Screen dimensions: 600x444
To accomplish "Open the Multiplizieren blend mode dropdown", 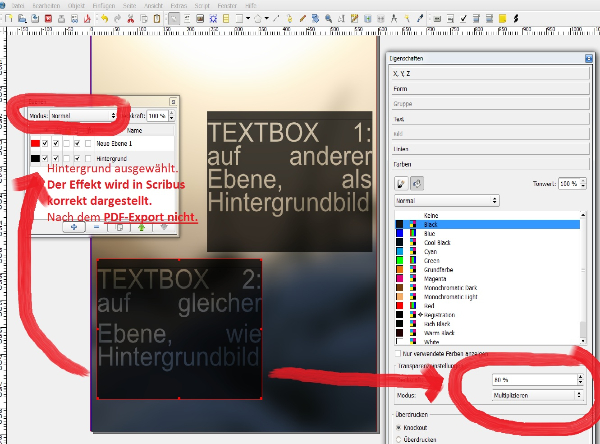I will [x=535, y=396].
